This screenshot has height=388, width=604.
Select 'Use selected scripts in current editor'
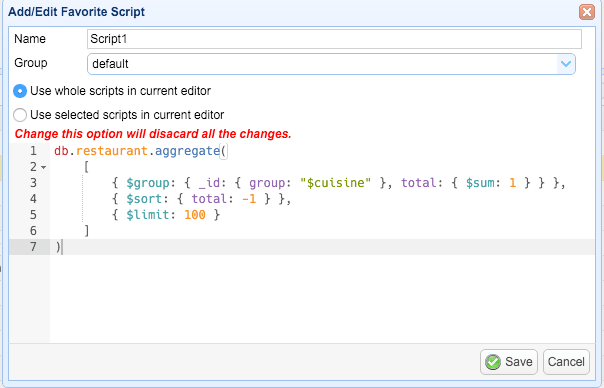click(x=20, y=115)
